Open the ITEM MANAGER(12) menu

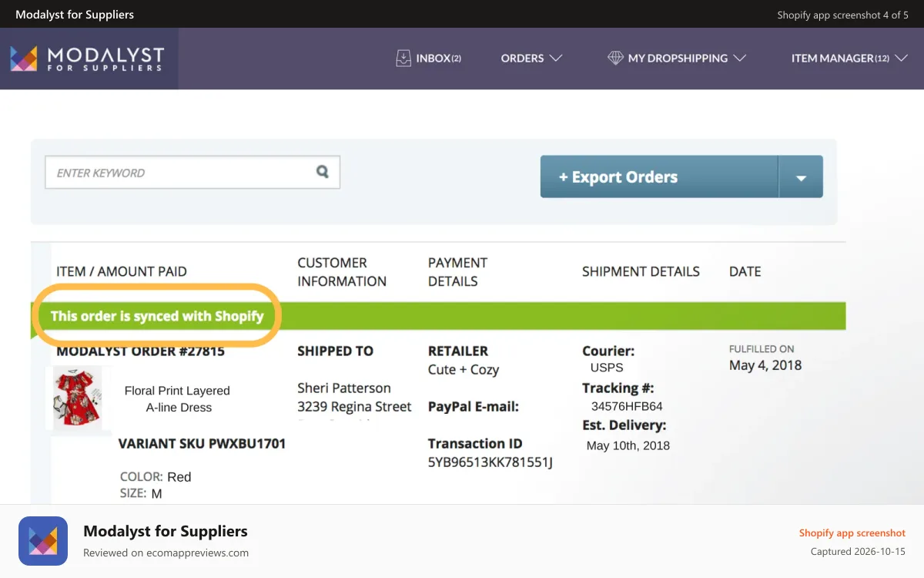[x=849, y=58]
